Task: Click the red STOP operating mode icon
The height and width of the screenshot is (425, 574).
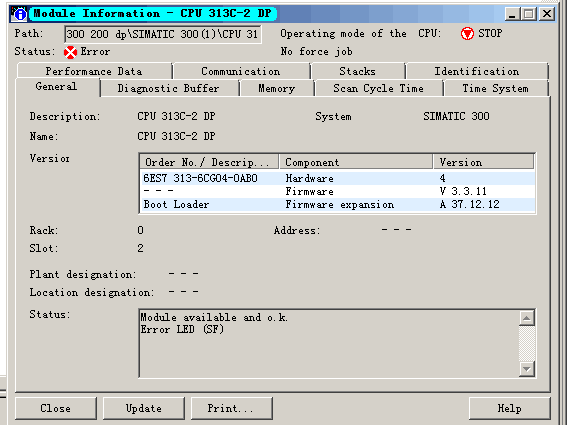Action: click(x=467, y=34)
